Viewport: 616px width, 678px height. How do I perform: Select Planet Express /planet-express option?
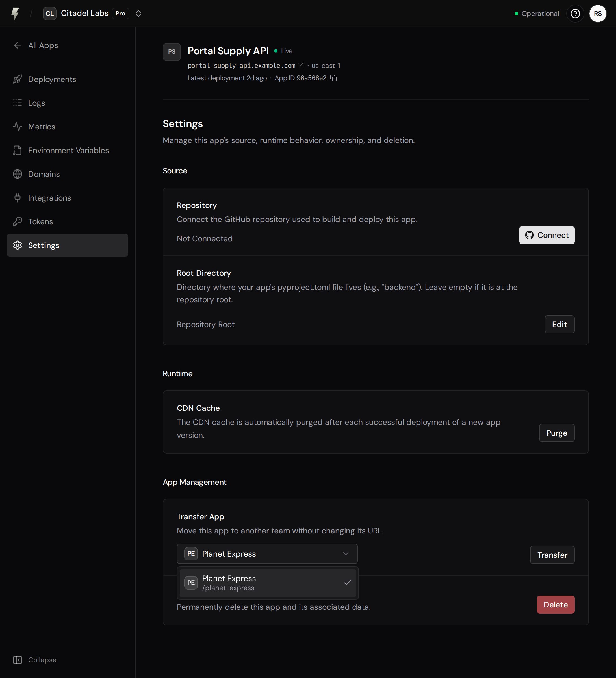(x=268, y=583)
